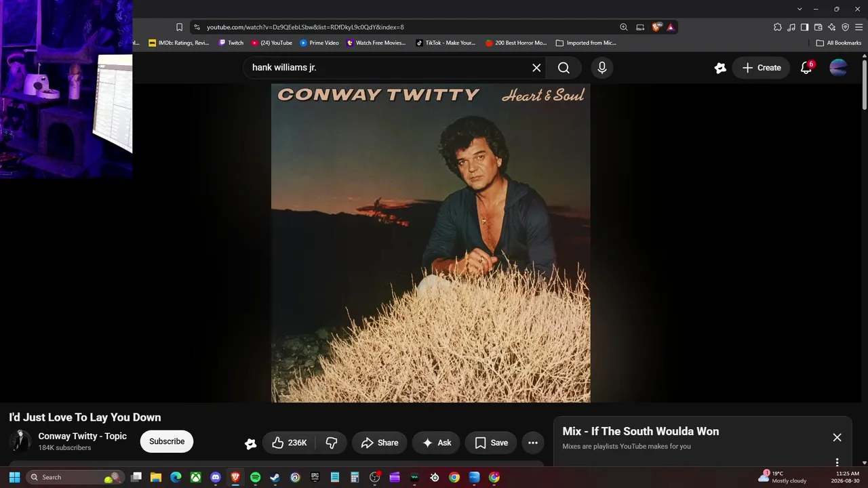The width and height of the screenshot is (868, 488).
Task: Open the Conway Twitty - Topic channel link
Action: tap(83, 436)
